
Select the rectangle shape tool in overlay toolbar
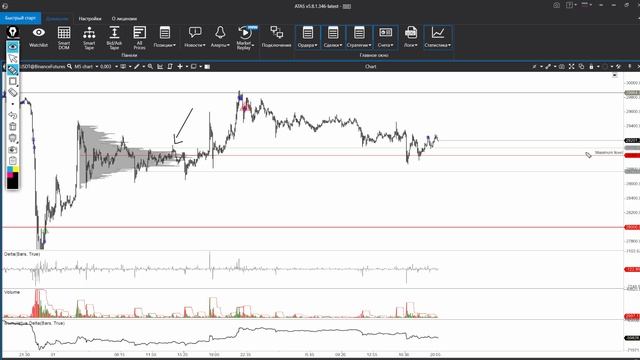coord(13,81)
